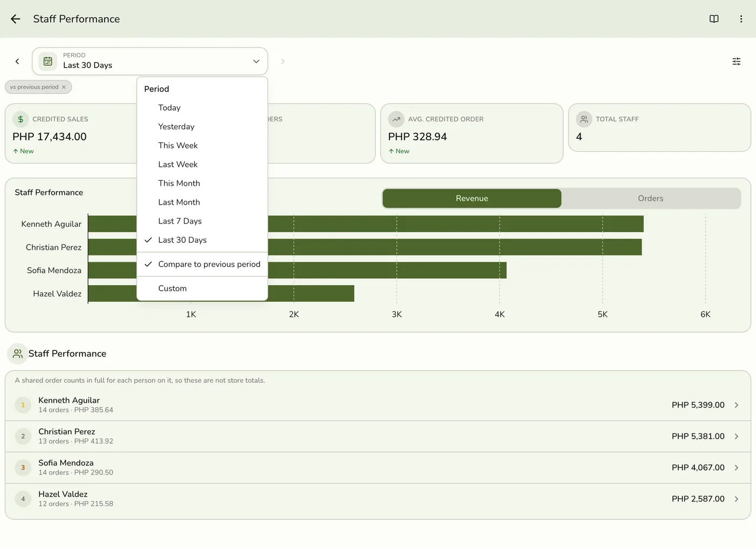This screenshot has height=548, width=756.
Task: Open the three-dot overflow menu
Action: [741, 19]
